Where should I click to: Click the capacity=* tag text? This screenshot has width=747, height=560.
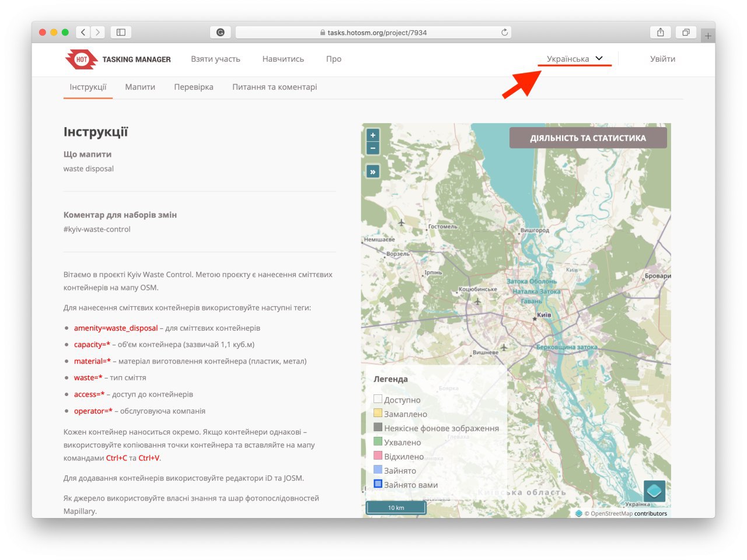coord(92,345)
